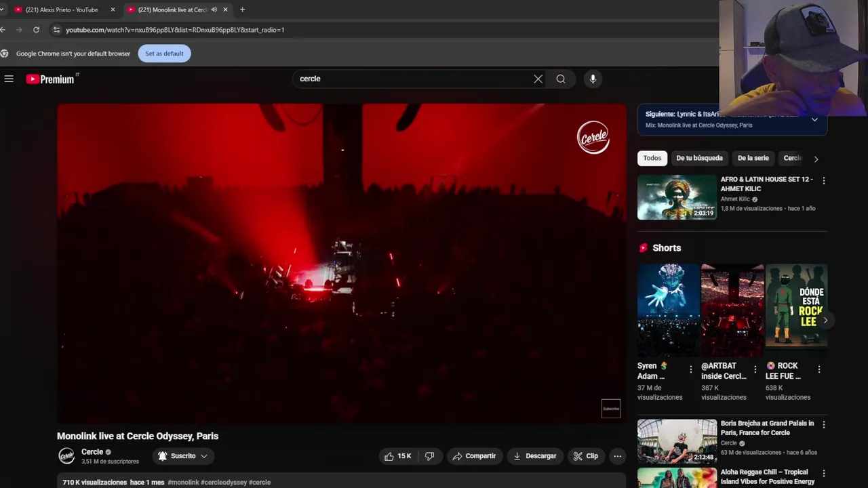Open options for Aloha Reggae Chill video
Image resolution: width=868 pixels, height=488 pixels.
(x=823, y=474)
